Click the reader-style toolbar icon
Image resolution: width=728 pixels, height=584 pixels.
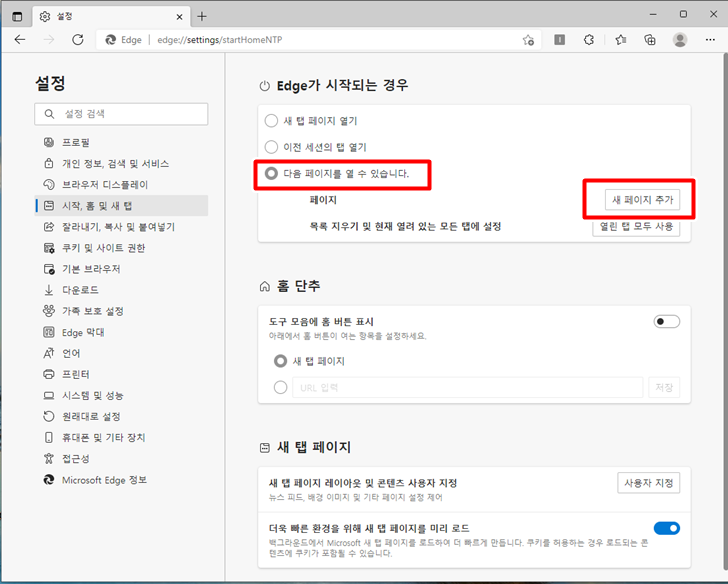click(x=559, y=40)
